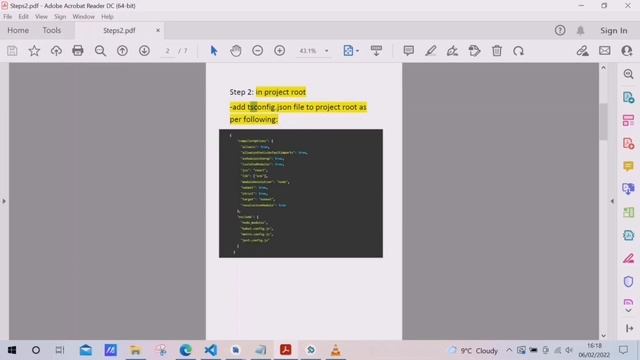Screen dimensions: 640x360
Task: Click the expand tools pane arrow icon
Action: tap(629, 328)
